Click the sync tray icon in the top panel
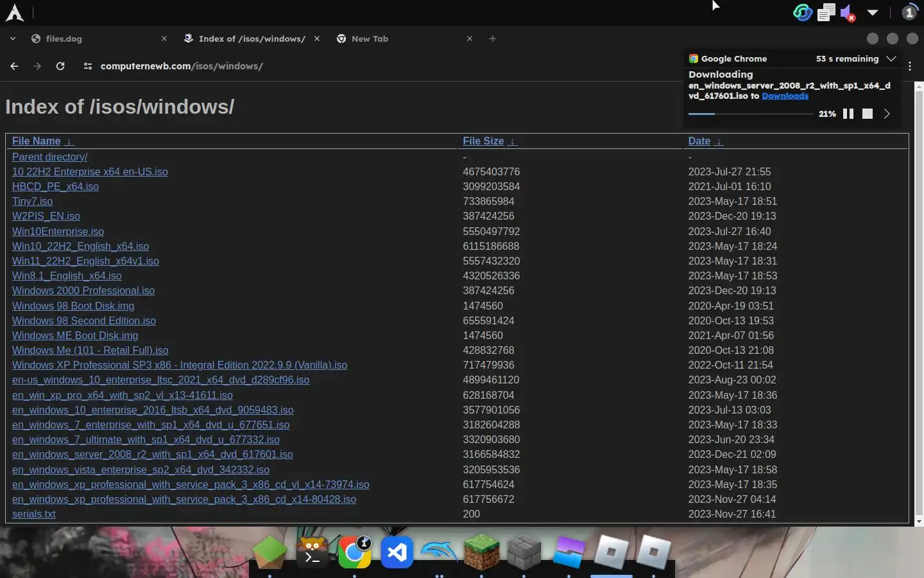Image resolution: width=924 pixels, height=578 pixels. (802, 12)
